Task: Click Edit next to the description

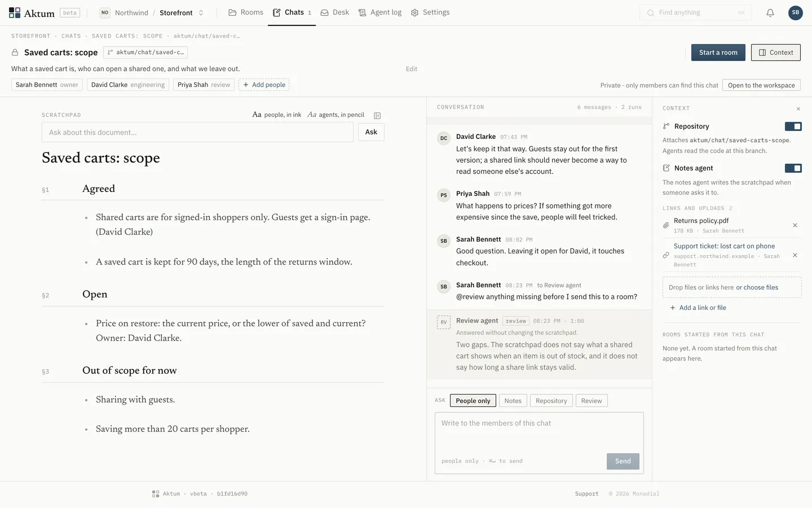Action: (412, 69)
